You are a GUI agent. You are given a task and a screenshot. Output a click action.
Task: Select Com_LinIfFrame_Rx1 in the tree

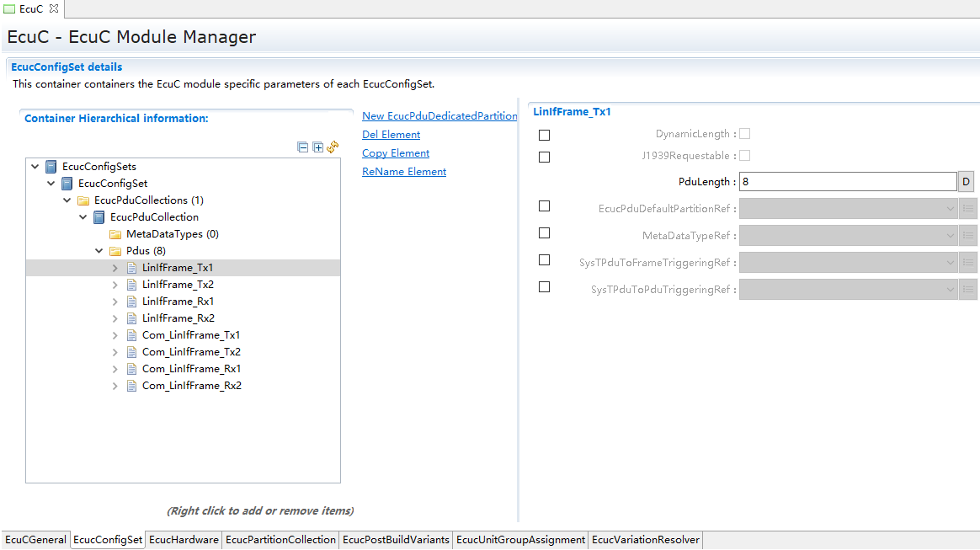click(x=191, y=369)
